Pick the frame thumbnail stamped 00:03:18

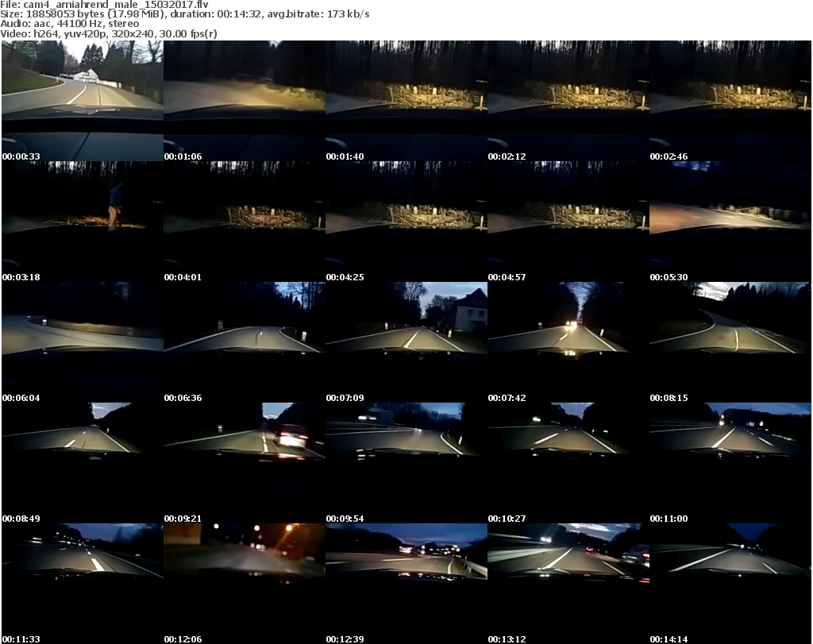(x=83, y=222)
